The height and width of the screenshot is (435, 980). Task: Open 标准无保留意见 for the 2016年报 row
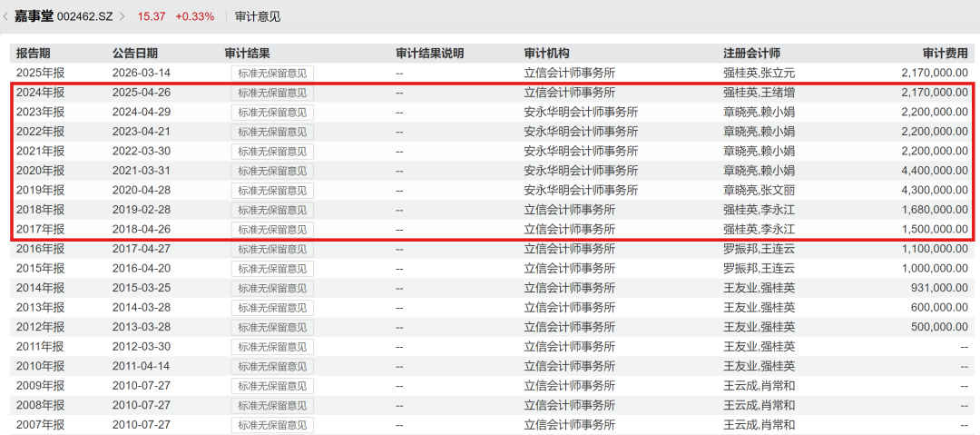click(x=272, y=249)
